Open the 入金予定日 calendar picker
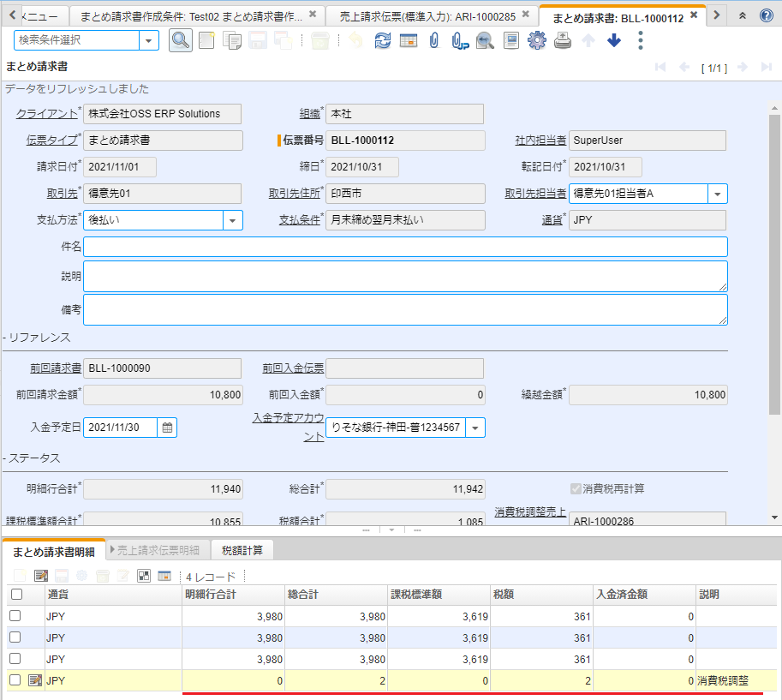This screenshot has width=782, height=700. (x=167, y=427)
